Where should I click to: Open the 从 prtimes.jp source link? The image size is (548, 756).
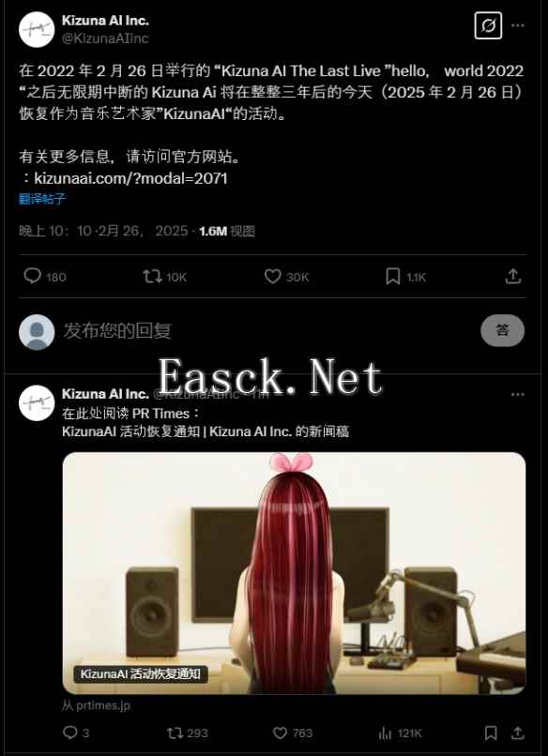96,705
